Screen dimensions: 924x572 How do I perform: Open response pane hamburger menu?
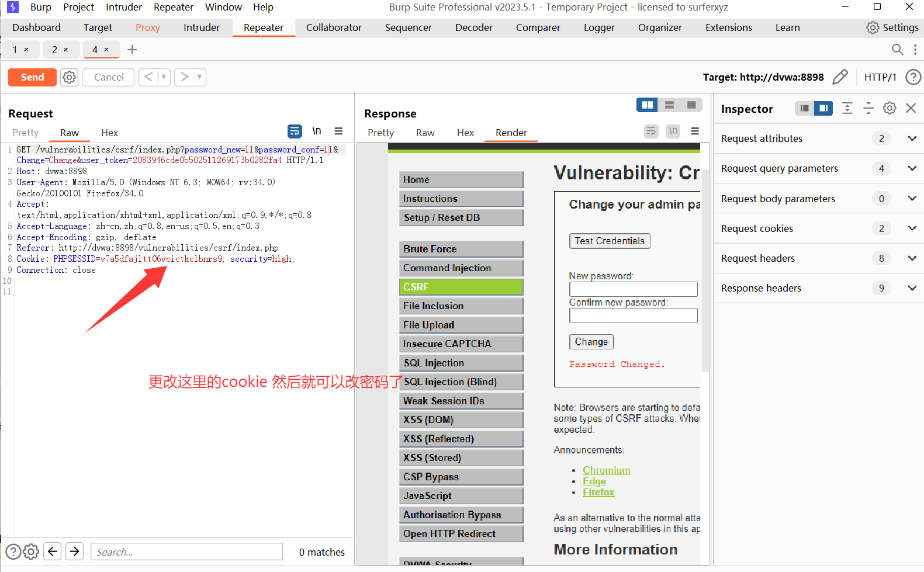[x=695, y=131]
